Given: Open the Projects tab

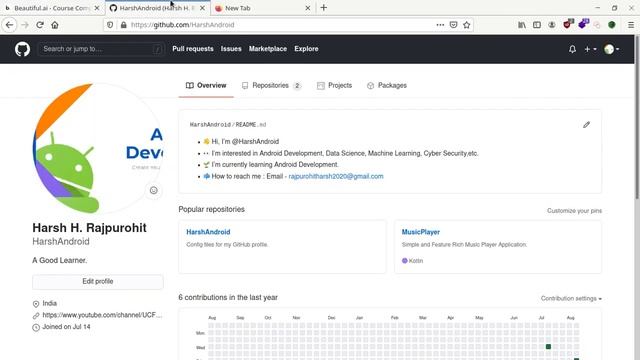Looking at the screenshot, I should (334, 86).
